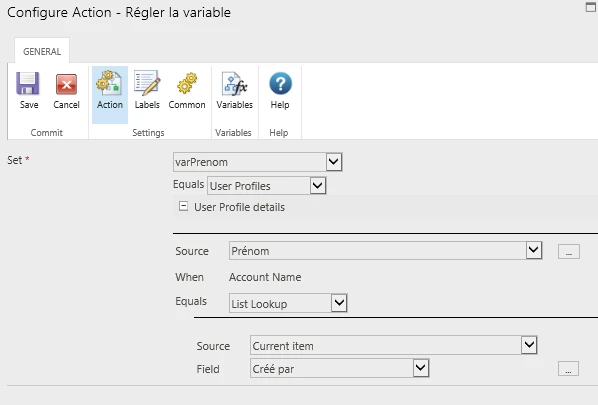Screen dimensions: 598x405
Task: Select the Action settings icon
Action: coord(109,82)
